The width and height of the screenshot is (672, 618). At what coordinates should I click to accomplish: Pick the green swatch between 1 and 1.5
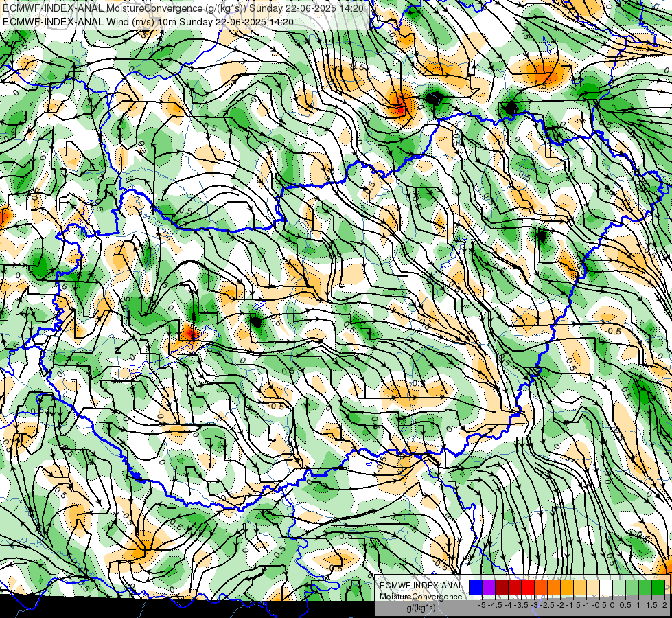coord(645,588)
